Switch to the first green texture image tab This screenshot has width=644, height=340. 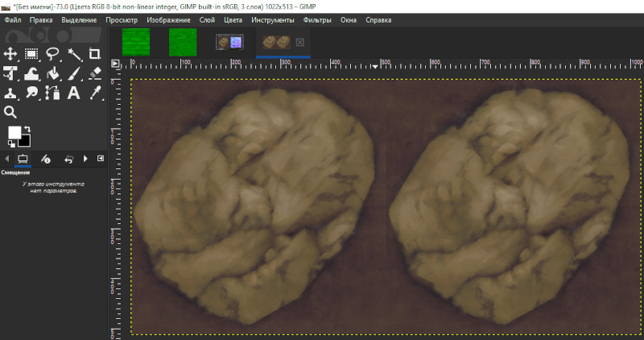pyautogui.click(x=136, y=41)
